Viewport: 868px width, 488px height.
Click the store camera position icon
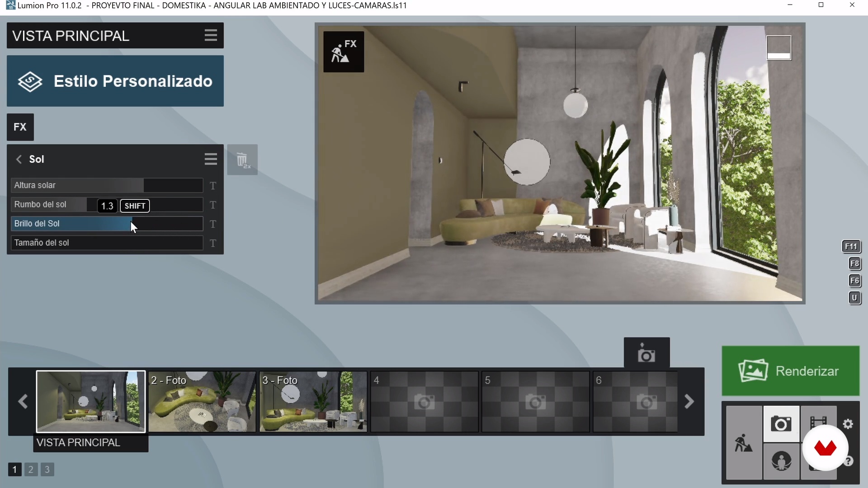[646, 352]
